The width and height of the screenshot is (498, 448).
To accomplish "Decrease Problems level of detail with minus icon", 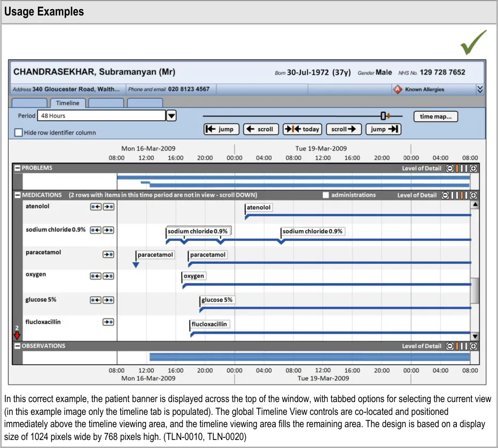I will click(450, 168).
